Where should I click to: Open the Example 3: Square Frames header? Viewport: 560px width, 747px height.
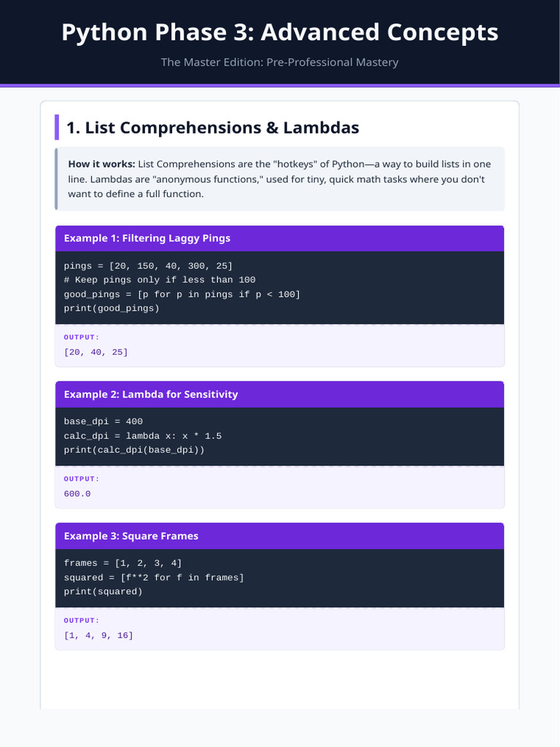click(279, 536)
